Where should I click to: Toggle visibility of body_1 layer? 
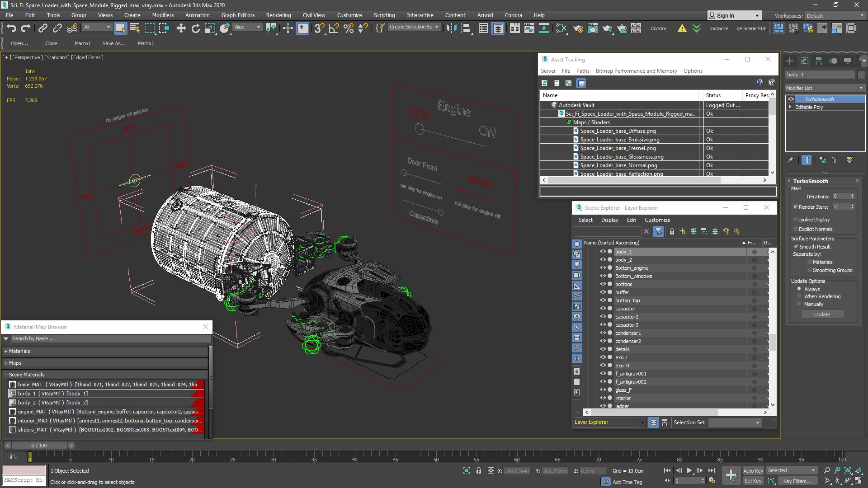click(602, 251)
